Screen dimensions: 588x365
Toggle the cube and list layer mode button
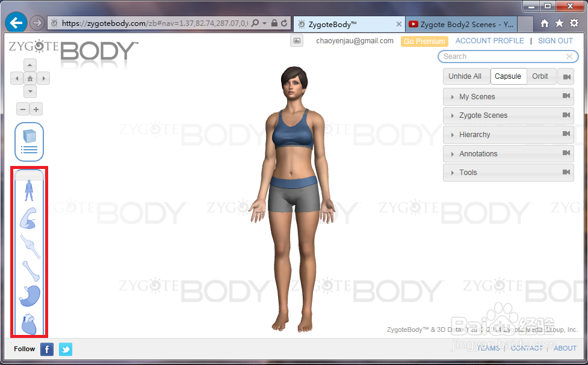(x=29, y=142)
